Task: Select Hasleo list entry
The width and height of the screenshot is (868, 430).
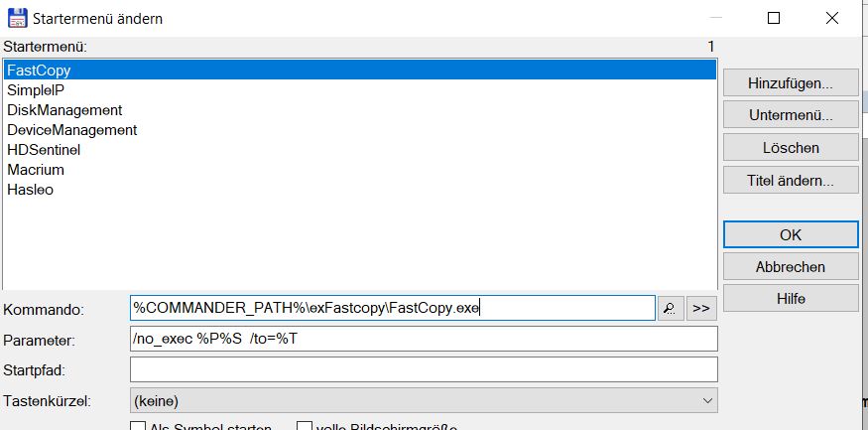Action: tap(359, 190)
